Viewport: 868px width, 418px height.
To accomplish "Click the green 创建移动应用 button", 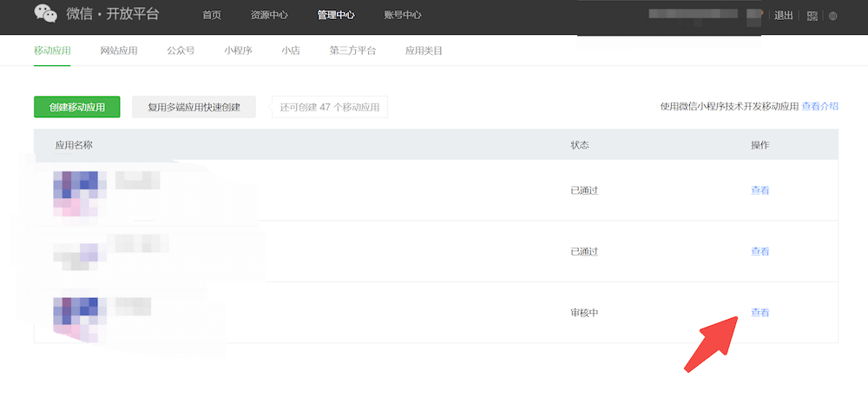I will point(77,107).
